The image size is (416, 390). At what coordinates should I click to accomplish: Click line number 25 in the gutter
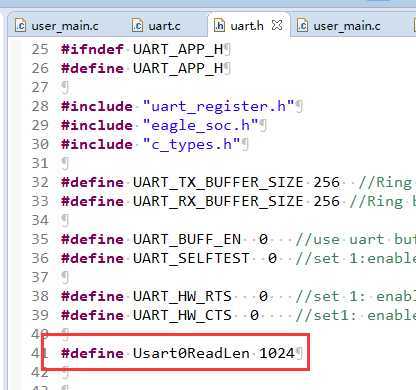(40, 50)
